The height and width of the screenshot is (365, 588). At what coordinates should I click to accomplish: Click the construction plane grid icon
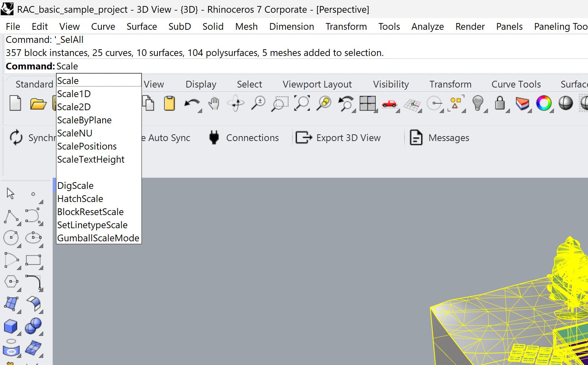click(x=412, y=104)
